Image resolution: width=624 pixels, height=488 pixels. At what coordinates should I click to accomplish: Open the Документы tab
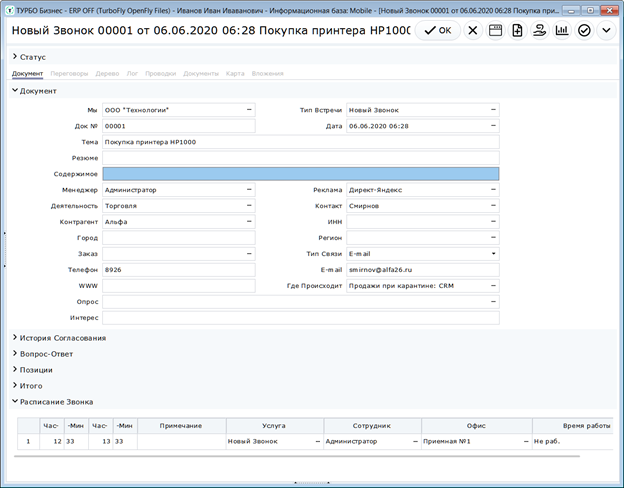201,74
